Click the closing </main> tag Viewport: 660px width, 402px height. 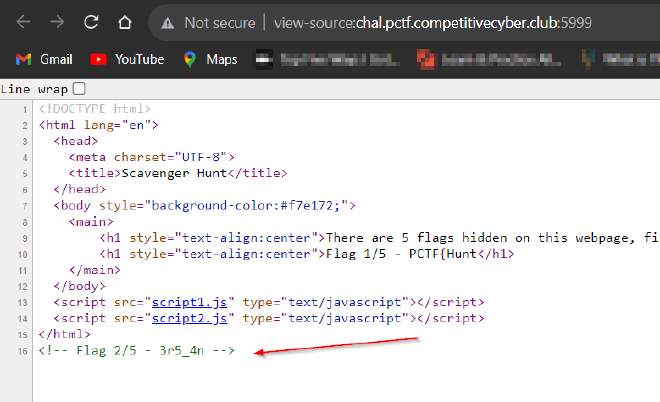(x=95, y=270)
